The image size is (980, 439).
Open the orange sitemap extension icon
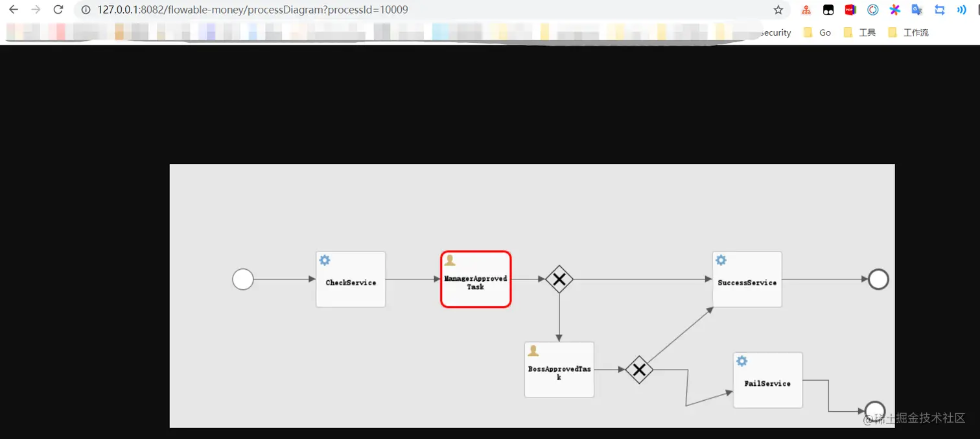pyautogui.click(x=806, y=10)
